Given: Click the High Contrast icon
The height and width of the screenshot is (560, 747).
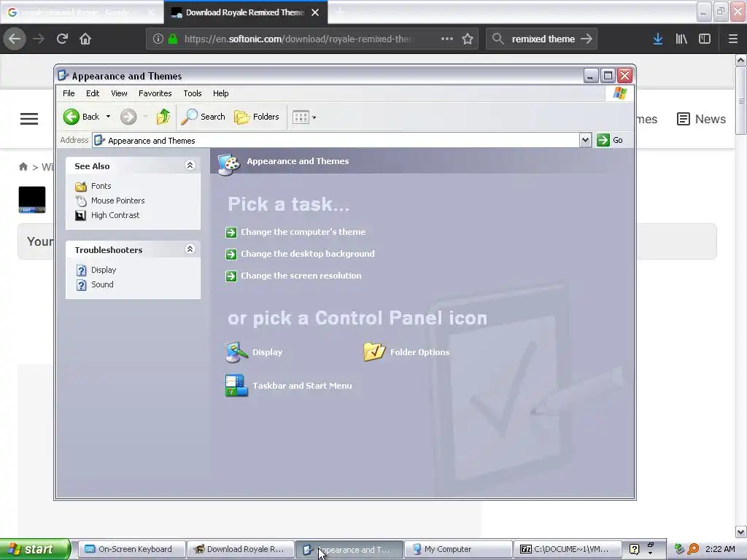Looking at the screenshot, I should 81,215.
